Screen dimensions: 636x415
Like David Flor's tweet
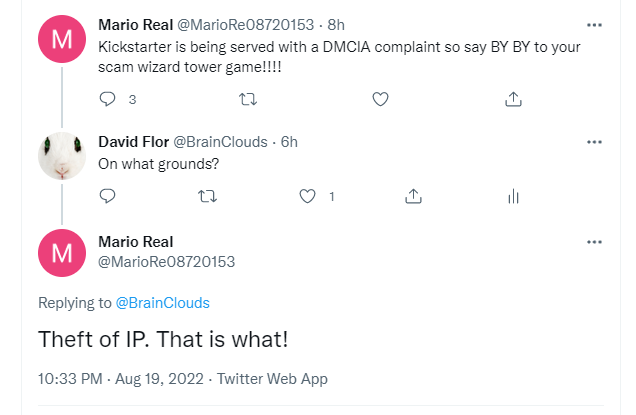(x=309, y=197)
